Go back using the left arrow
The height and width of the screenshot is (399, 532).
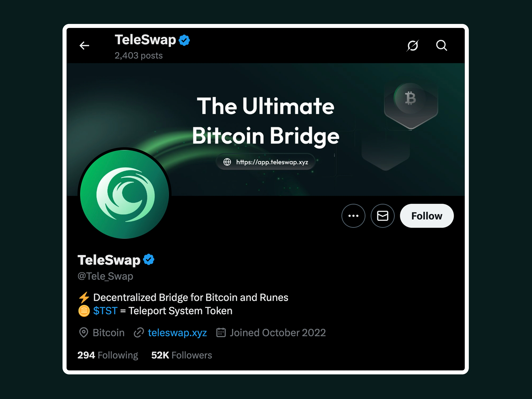[x=84, y=45]
